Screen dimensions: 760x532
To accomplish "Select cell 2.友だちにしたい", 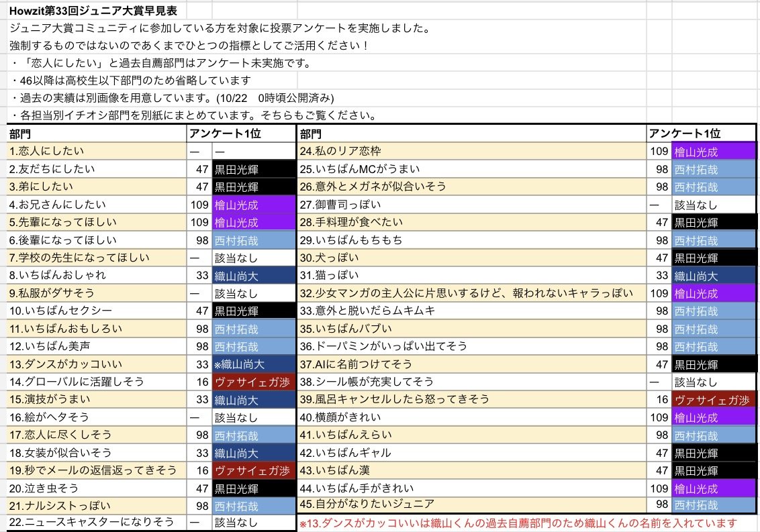I will coord(97,168).
